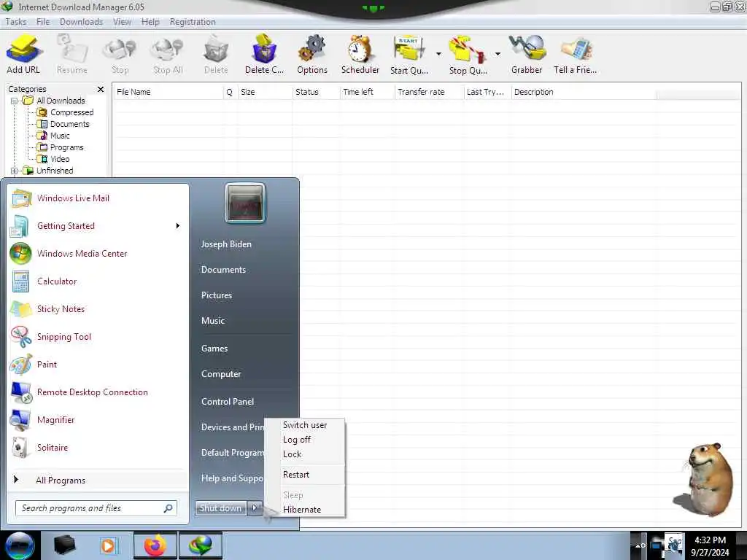Screen dimensions: 747x560
Task: Click the Resume toolbar icon
Action: [72, 54]
